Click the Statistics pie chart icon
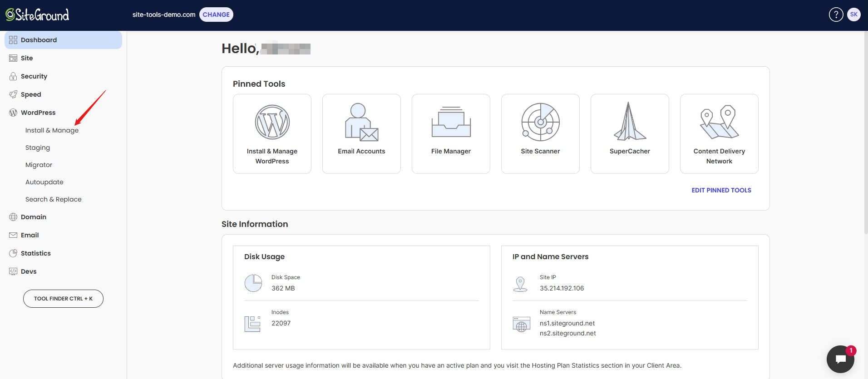 pos(13,253)
